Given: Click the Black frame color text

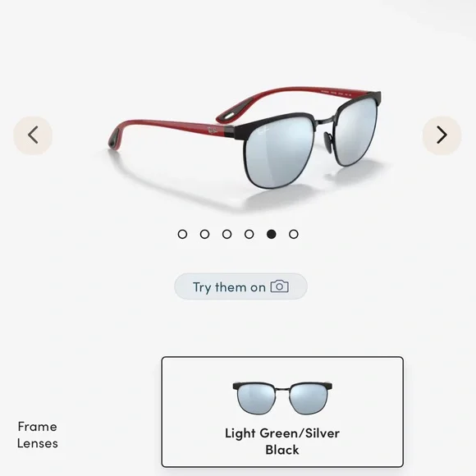Looking at the screenshot, I should (x=282, y=450).
